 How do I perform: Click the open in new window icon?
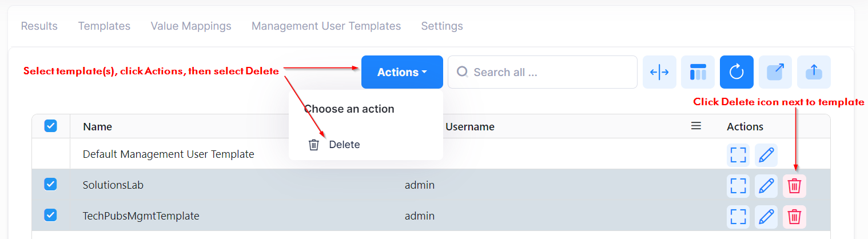tap(775, 72)
